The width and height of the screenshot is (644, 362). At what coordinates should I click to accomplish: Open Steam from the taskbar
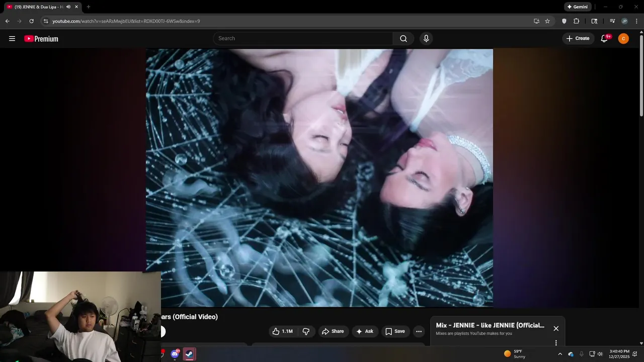[x=189, y=354]
